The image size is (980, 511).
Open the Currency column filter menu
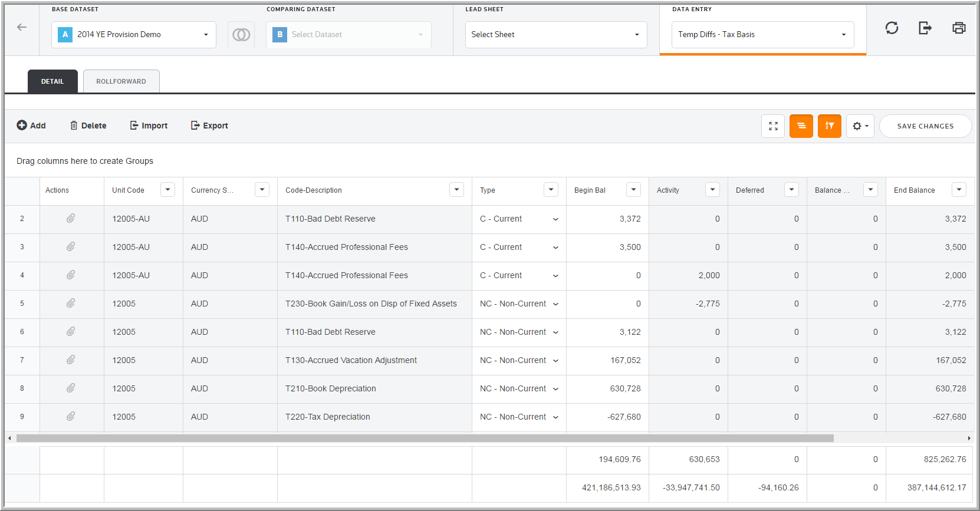[x=262, y=190]
